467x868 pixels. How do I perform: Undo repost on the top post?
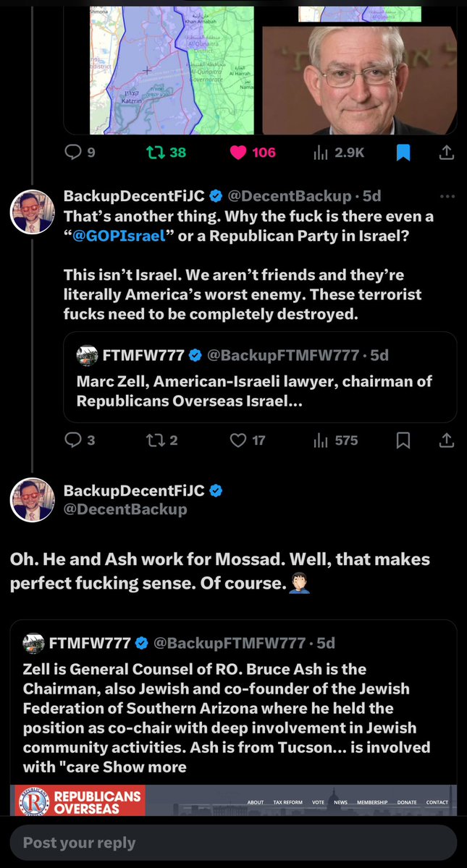pyautogui.click(x=155, y=153)
